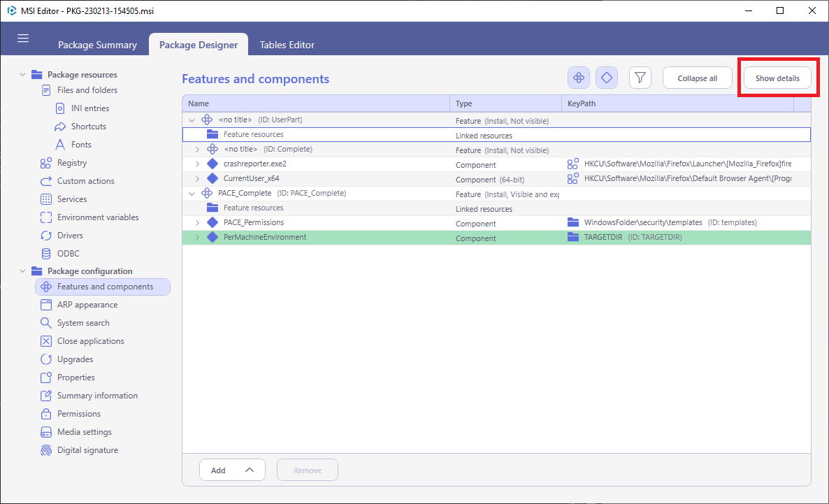Collapse the UserPart feature row

[192, 120]
